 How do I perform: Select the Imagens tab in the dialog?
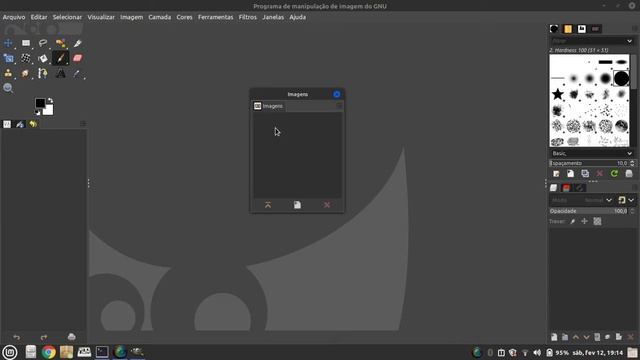click(x=269, y=106)
